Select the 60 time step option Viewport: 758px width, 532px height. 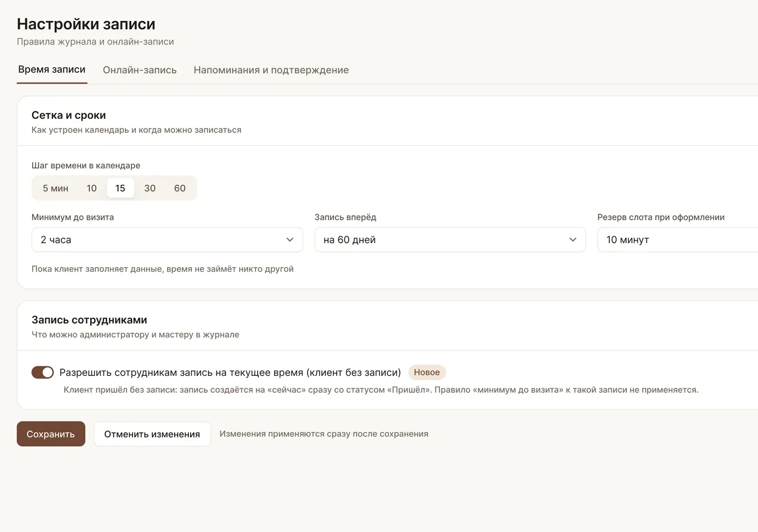coord(180,188)
